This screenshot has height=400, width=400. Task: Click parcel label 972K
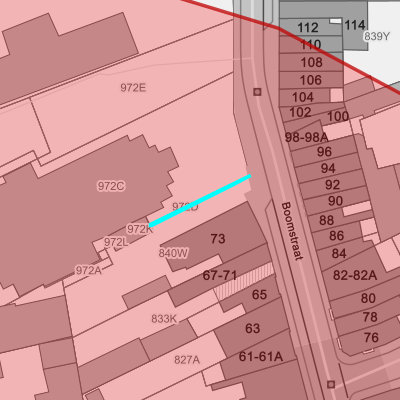pos(140,229)
